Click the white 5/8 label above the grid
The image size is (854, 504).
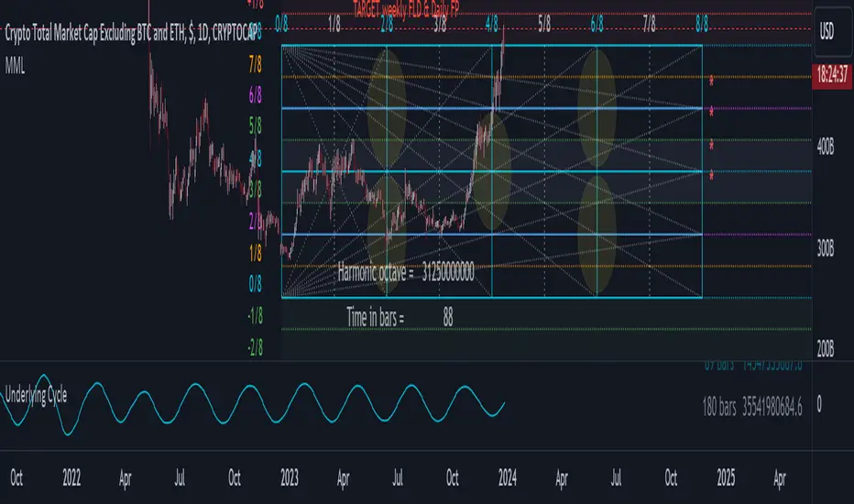(x=544, y=24)
